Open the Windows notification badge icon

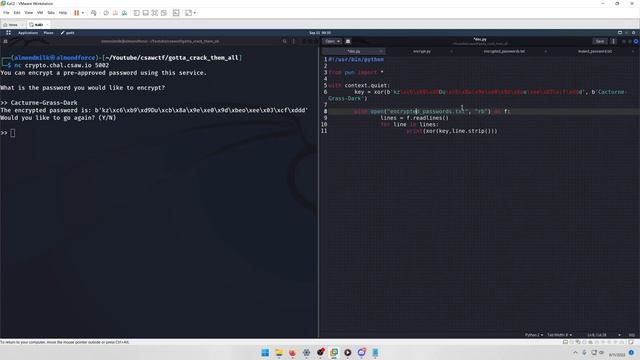631,353
